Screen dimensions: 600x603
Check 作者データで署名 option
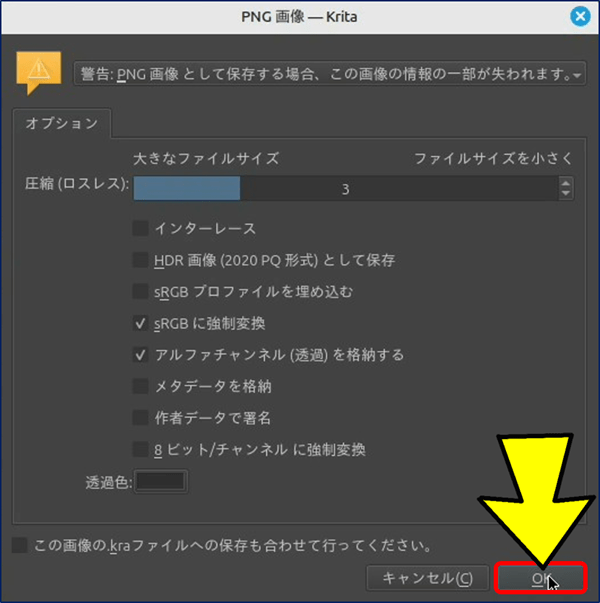click(141, 417)
